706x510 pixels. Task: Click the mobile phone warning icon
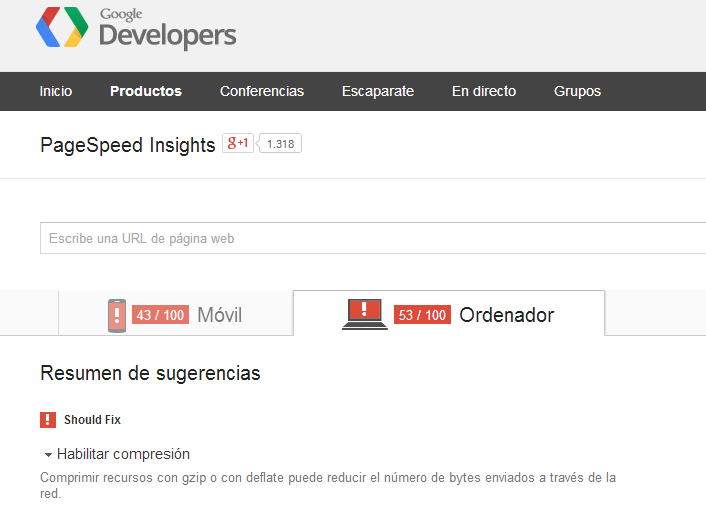(117, 316)
